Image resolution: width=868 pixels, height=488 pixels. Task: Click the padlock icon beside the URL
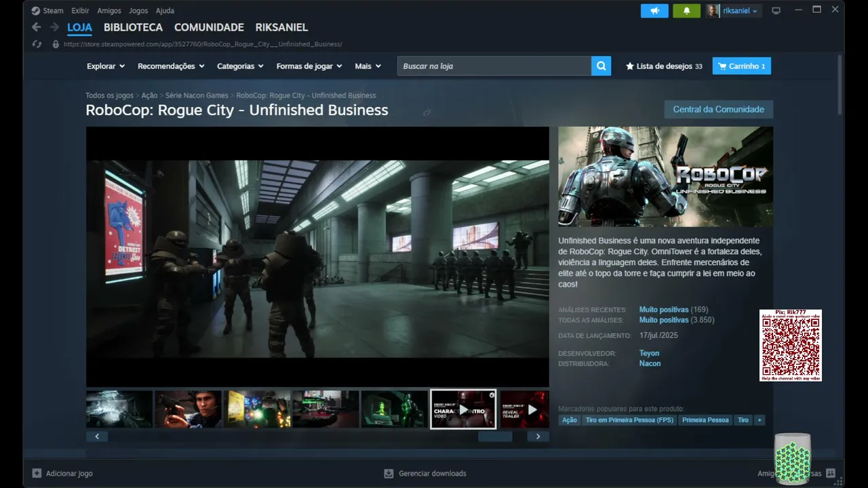(56, 44)
